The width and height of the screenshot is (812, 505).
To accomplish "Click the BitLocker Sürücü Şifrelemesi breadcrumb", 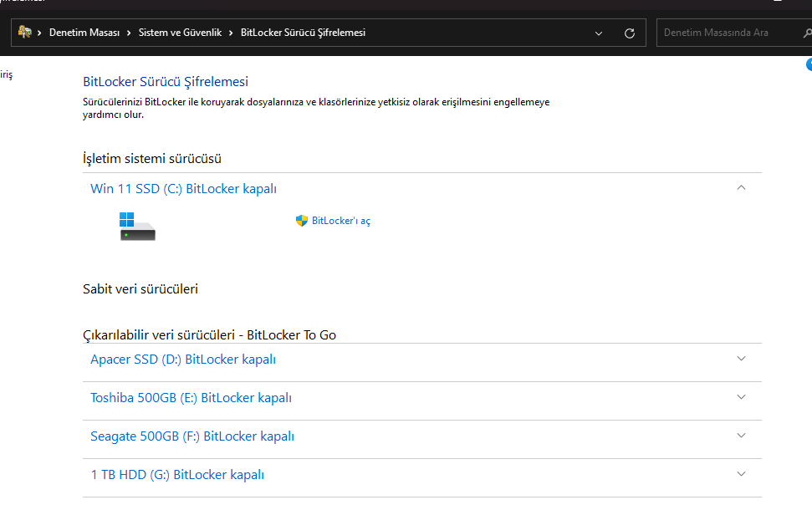I will coord(303,33).
